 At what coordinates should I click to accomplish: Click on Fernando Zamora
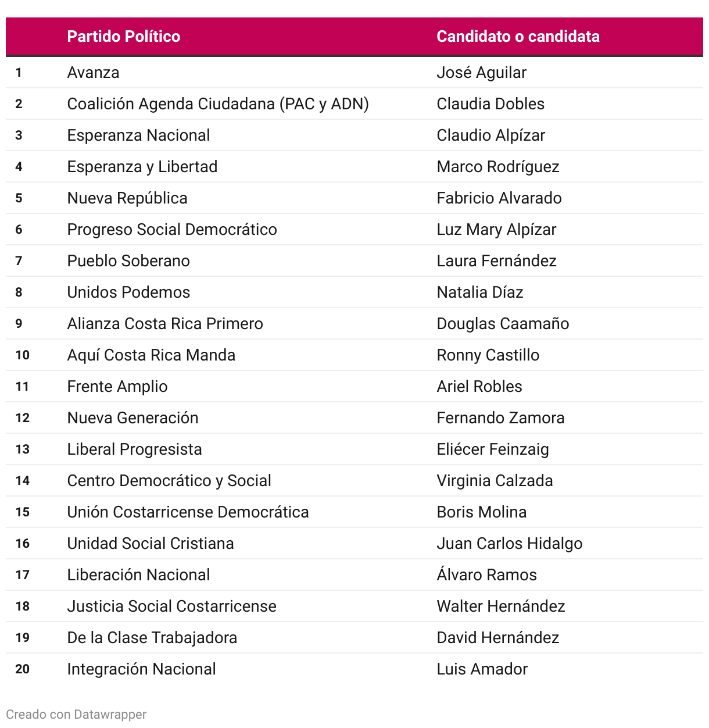tap(500, 418)
